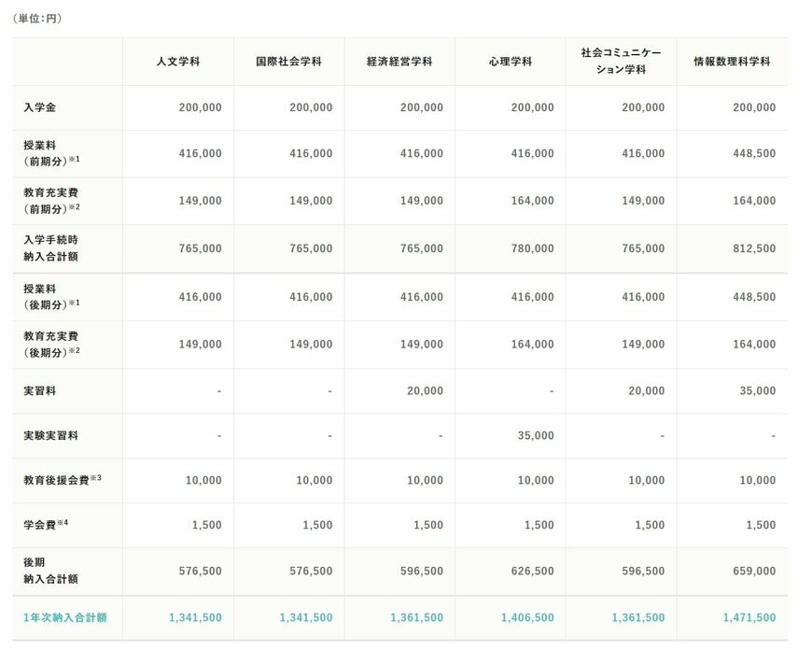The width and height of the screenshot is (812, 650).
Task: Click the 入学手続時納入合計額 row label
Action: (51, 247)
